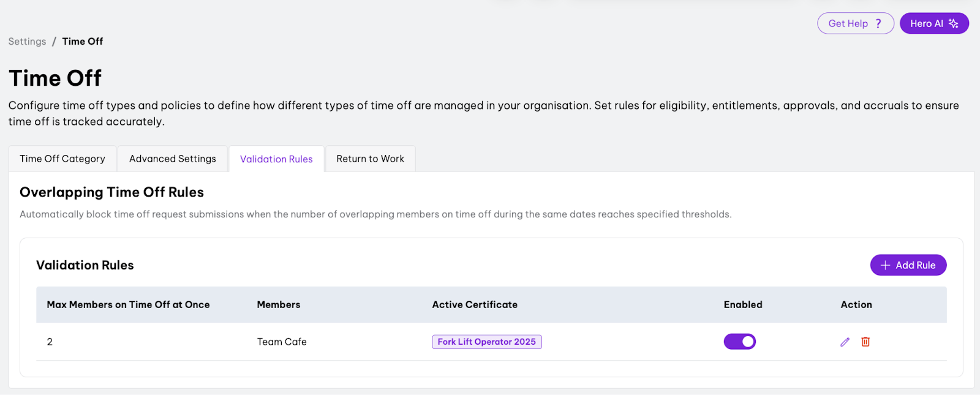Image resolution: width=980 pixels, height=395 pixels.
Task: Click the sparkle icon in Hero AI
Action: [953, 23]
